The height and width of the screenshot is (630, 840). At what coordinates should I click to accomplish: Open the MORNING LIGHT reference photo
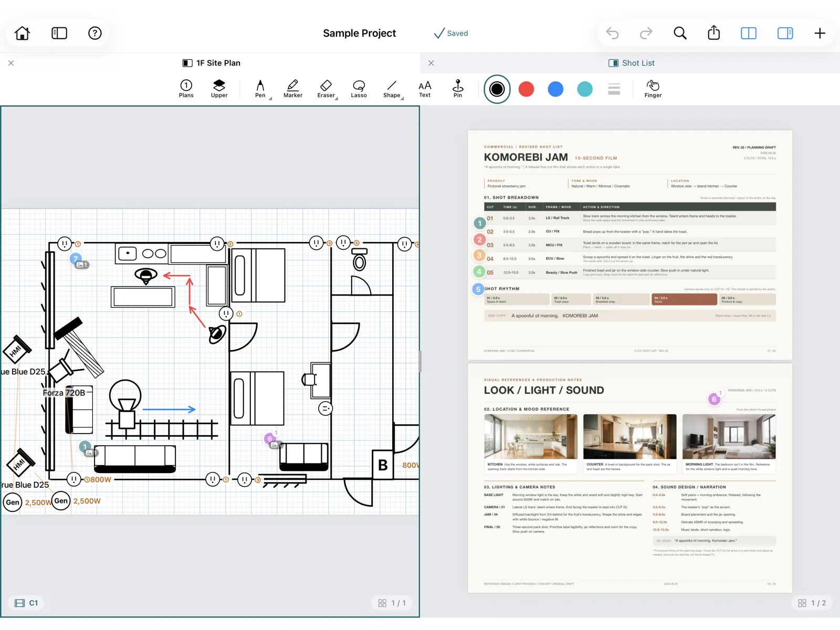[x=729, y=436]
